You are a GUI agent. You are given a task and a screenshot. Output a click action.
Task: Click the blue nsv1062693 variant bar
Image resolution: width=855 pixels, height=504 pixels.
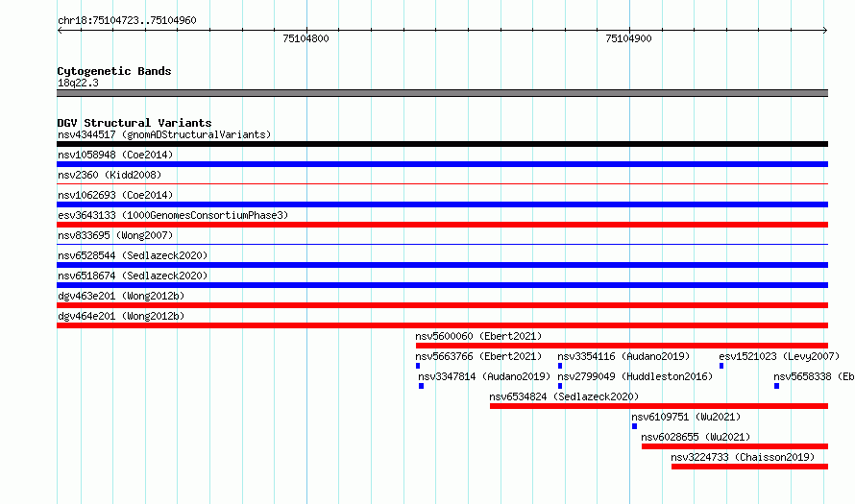coord(442,204)
